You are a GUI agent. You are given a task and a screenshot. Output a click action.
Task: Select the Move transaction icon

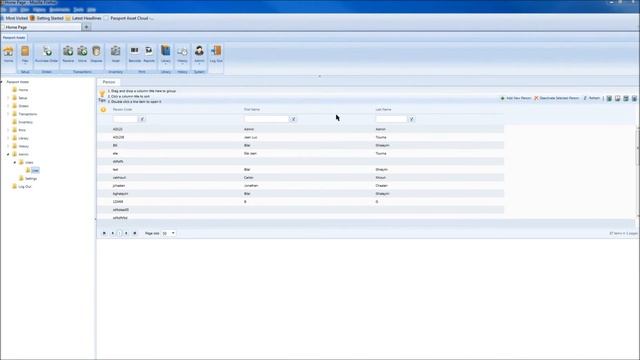82,54
